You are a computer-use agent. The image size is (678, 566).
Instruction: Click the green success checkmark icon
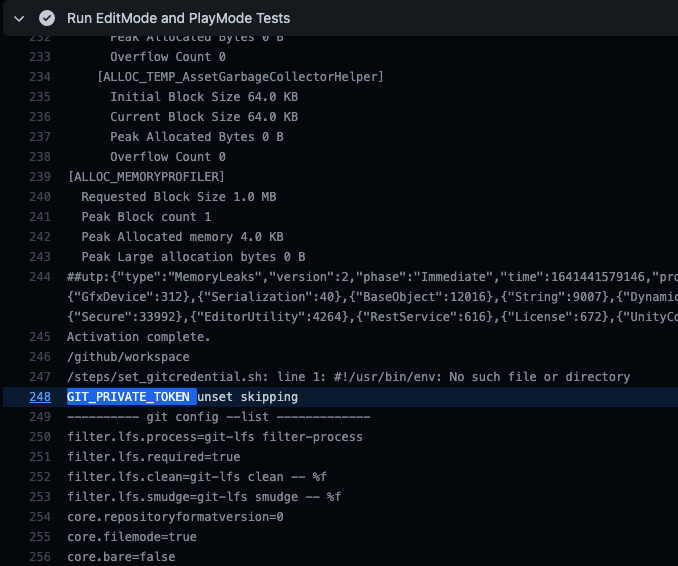[x=47, y=18]
